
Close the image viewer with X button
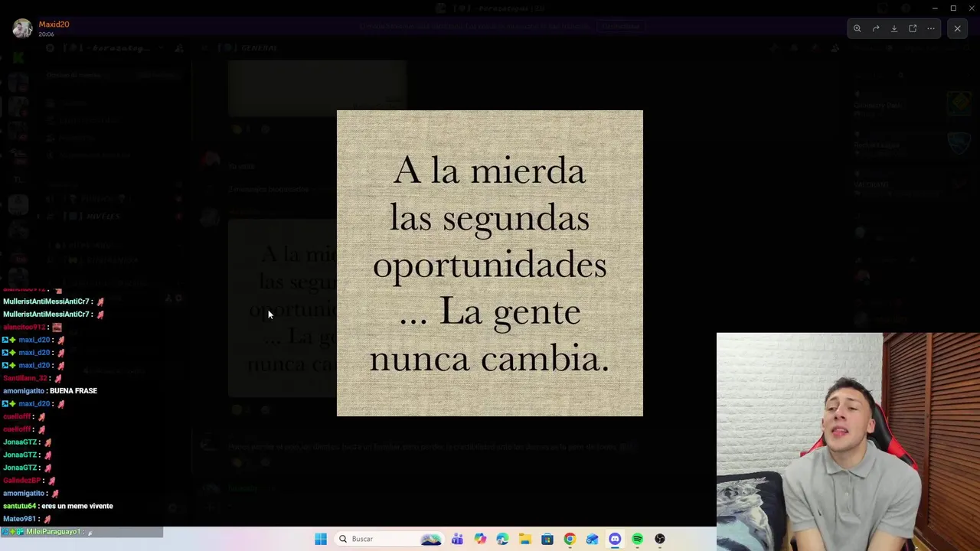click(x=957, y=28)
